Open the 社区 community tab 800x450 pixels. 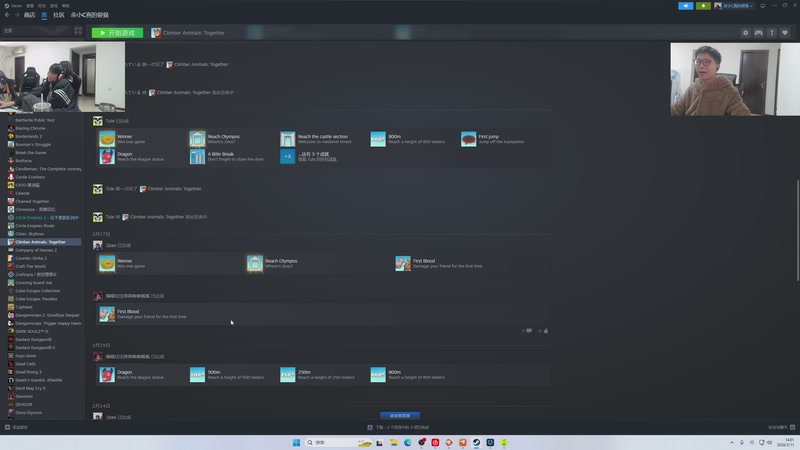tap(59, 15)
